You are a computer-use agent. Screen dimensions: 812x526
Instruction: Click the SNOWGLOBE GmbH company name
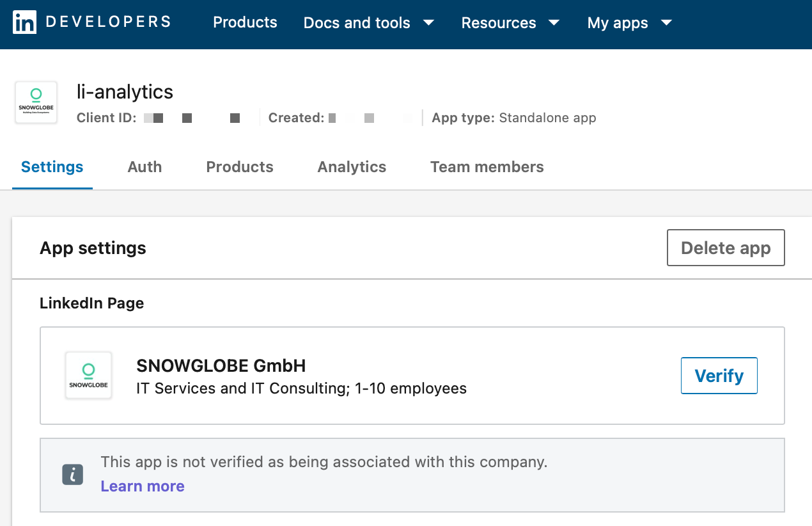(x=221, y=365)
